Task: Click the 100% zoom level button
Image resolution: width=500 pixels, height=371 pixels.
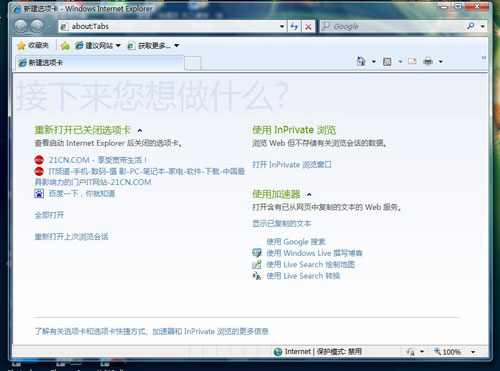Action: point(448,352)
